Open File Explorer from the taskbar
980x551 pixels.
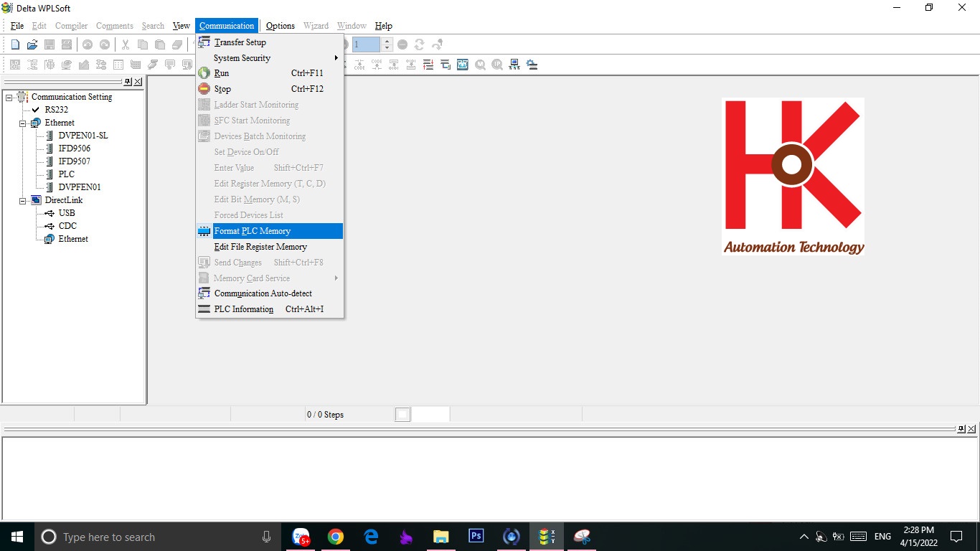[440, 537]
